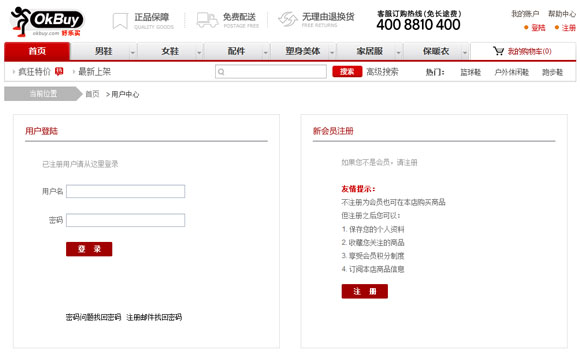Screen dimensions: 580x361
Task: Click the 新会员注册 heading
Action: pos(333,131)
